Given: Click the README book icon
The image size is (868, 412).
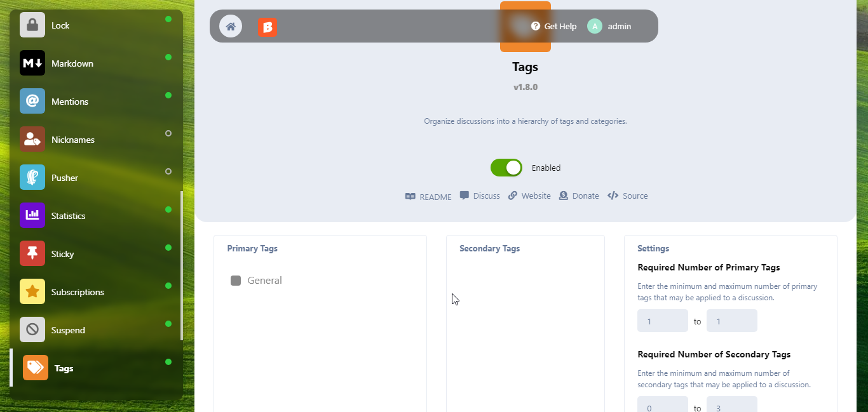Looking at the screenshot, I should pos(410,197).
